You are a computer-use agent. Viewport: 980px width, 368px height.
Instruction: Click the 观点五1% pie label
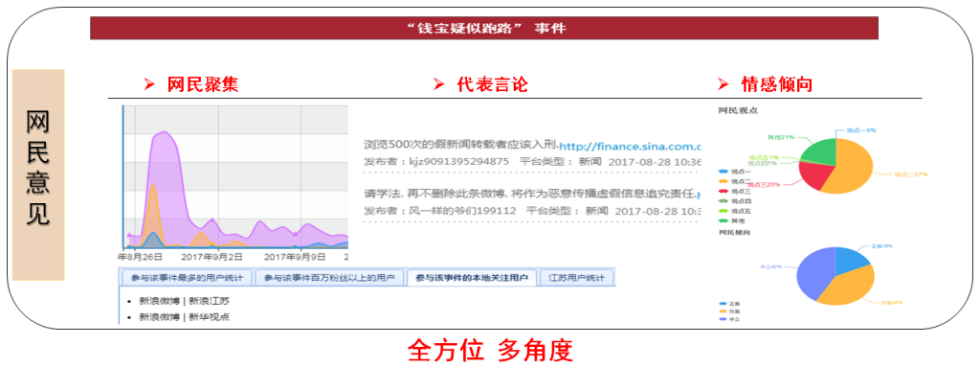pos(764,157)
